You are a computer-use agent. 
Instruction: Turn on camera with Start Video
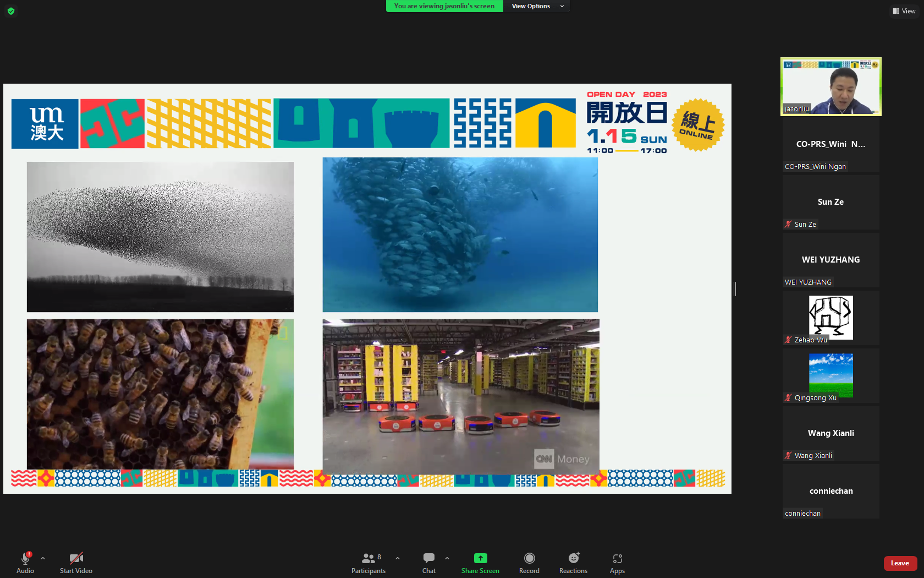(x=76, y=563)
